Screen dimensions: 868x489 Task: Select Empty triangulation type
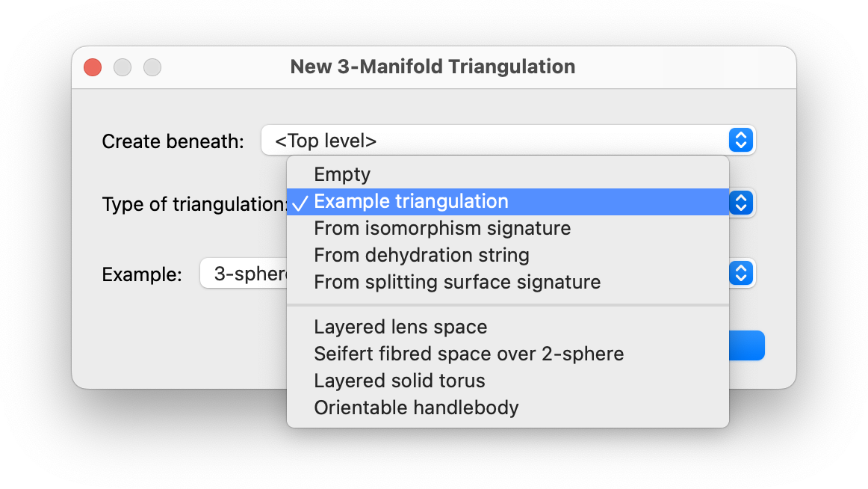coord(342,174)
